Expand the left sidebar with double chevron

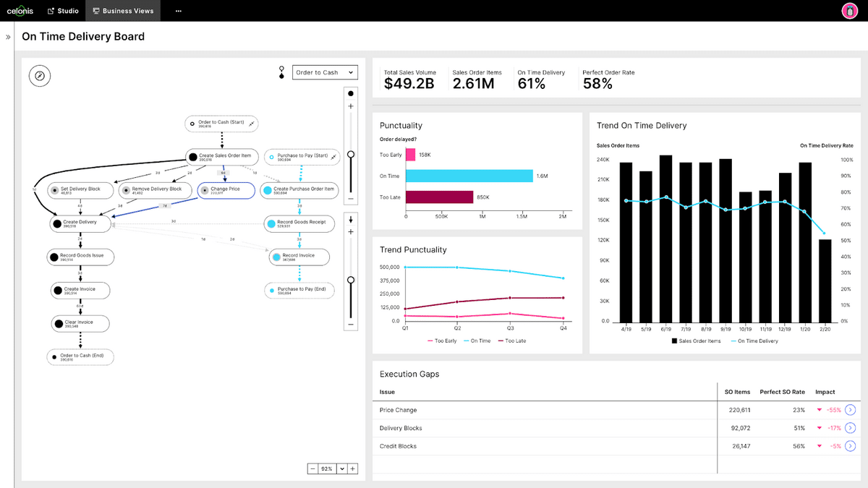tap(8, 37)
